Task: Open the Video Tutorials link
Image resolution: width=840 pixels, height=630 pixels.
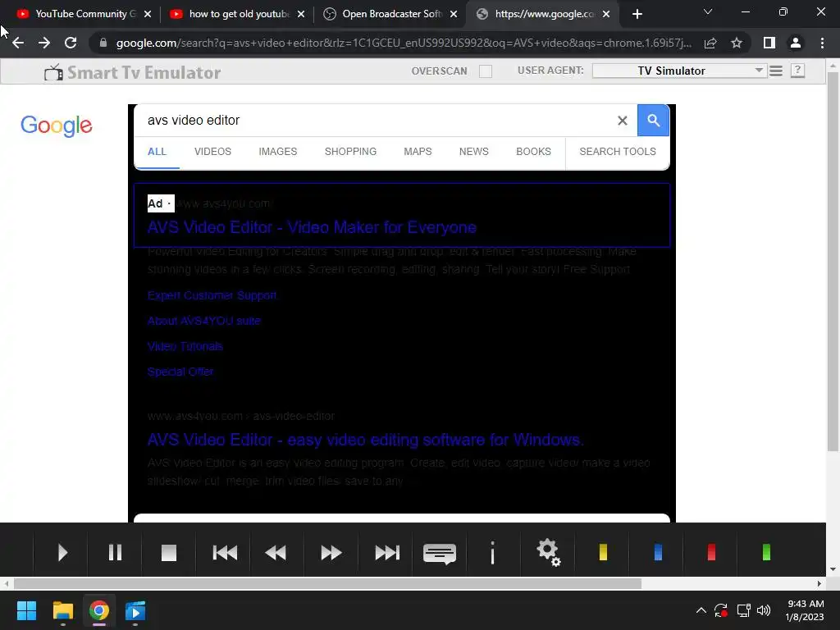Action: (x=185, y=346)
